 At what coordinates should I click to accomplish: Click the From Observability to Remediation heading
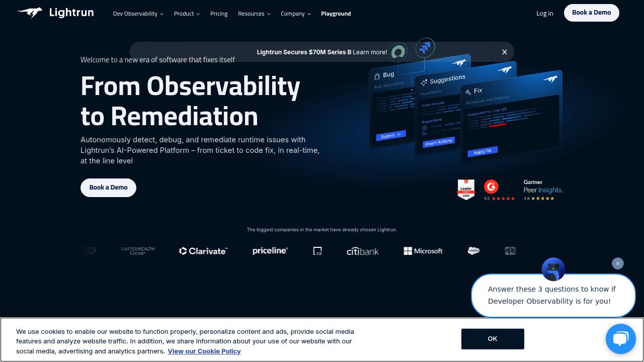pos(190,101)
